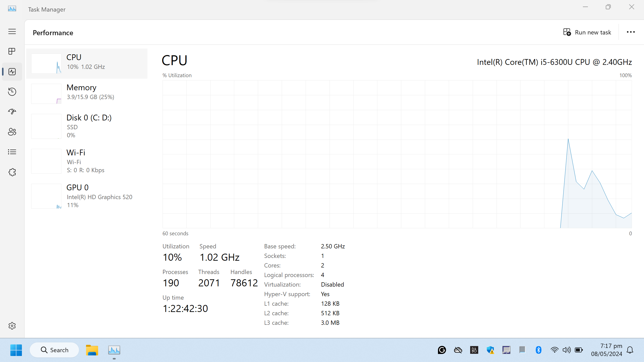
Task: Click Task Manager taskbar icon
Action: (x=114, y=350)
